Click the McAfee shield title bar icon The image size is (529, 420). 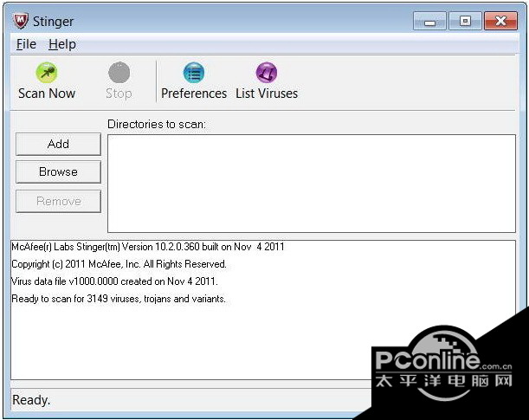[x=21, y=21]
